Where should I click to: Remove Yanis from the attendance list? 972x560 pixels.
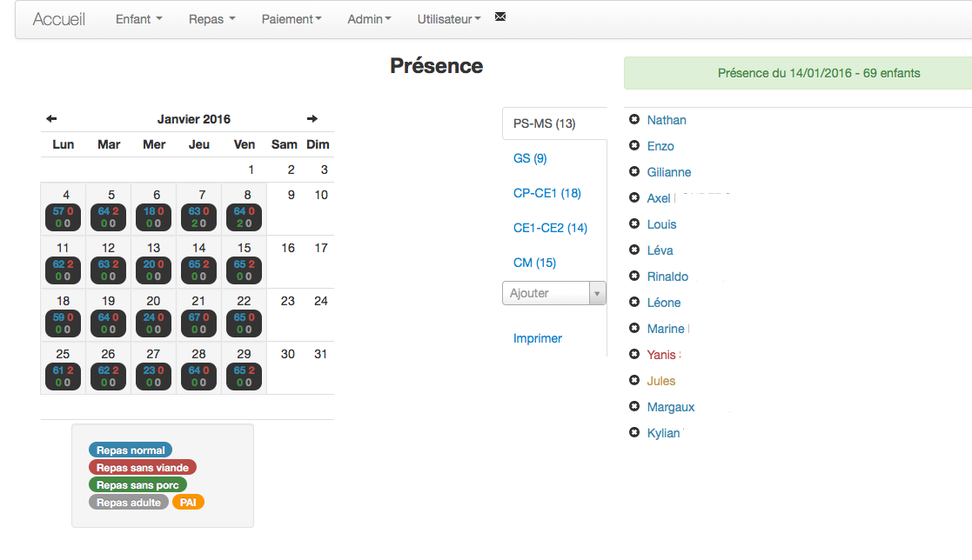(634, 355)
